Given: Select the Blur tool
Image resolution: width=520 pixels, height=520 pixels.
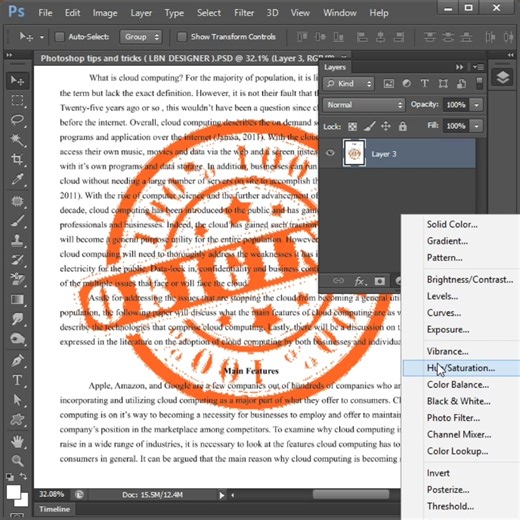Looking at the screenshot, I should pyautogui.click(x=17, y=319).
